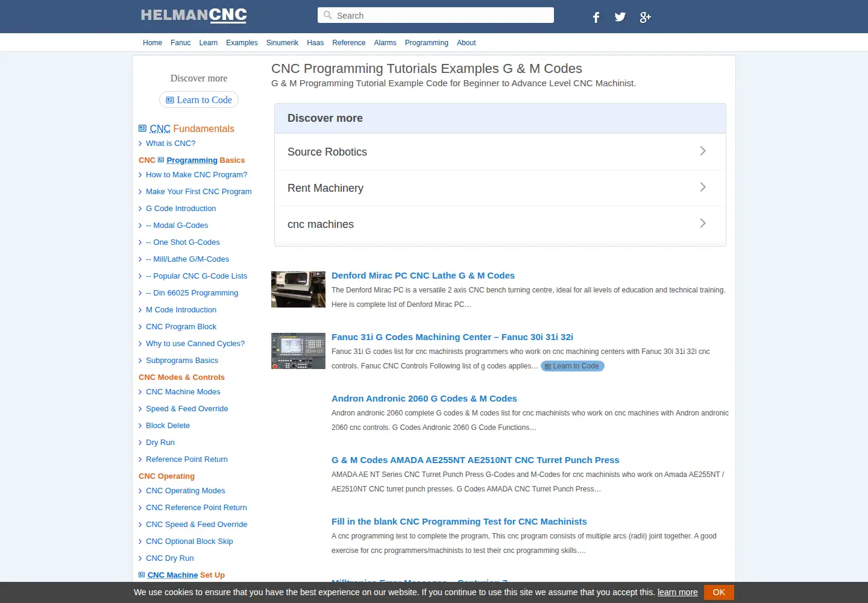Image resolution: width=868 pixels, height=603 pixels.
Task: Open Fanuc 31i G Codes Machining Center article
Action: click(452, 337)
